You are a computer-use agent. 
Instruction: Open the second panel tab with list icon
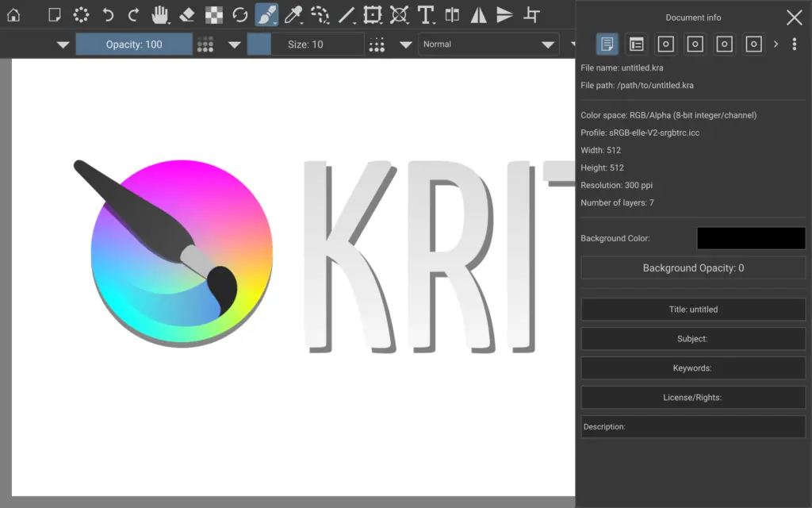(x=636, y=44)
